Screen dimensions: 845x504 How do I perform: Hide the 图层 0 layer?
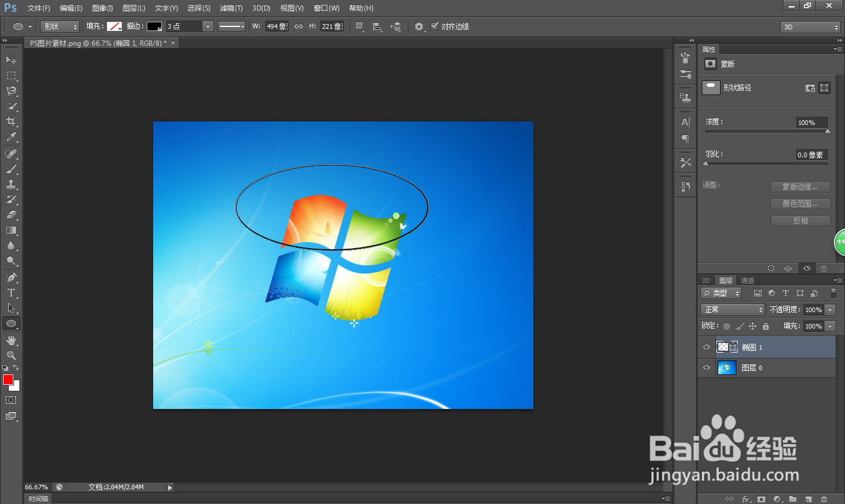click(x=707, y=368)
